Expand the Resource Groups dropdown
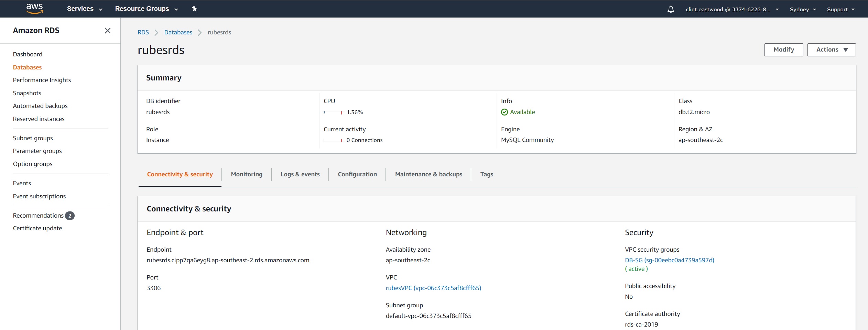 147,9
